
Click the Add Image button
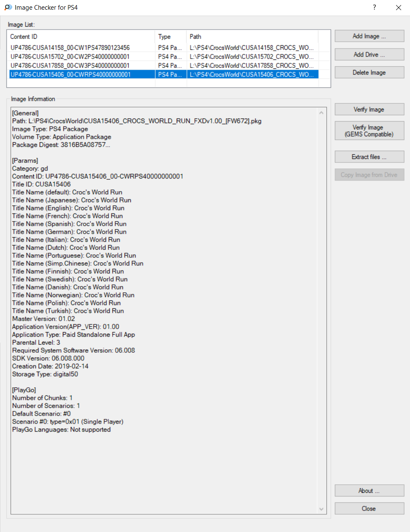[x=369, y=36]
